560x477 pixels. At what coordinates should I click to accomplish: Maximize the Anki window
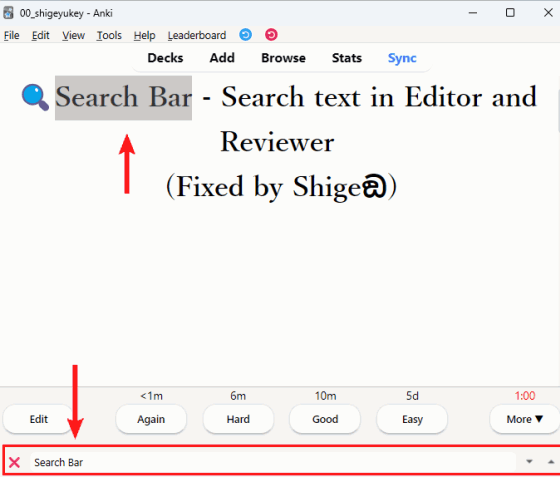pos(510,13)
